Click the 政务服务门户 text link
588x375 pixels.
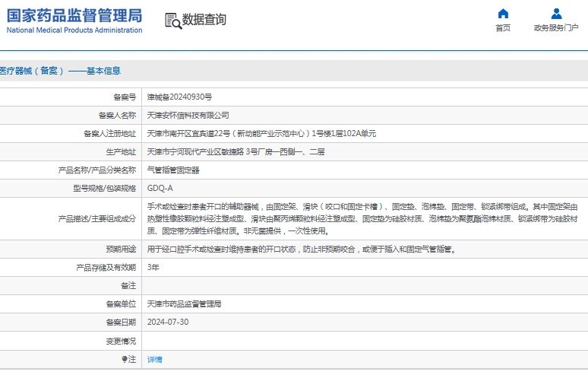tap(556, 28)
